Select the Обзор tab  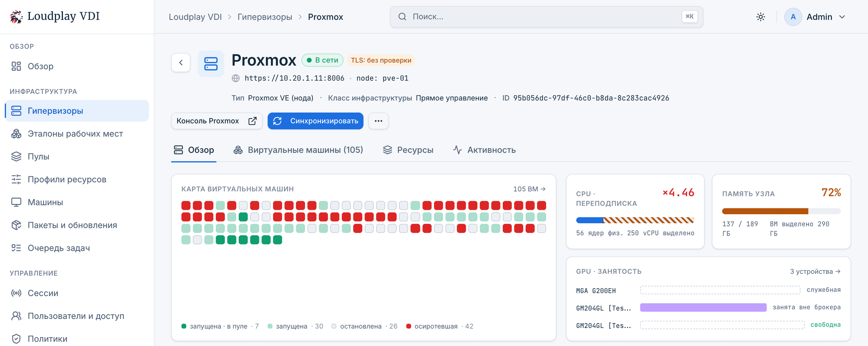coord(194,150)
